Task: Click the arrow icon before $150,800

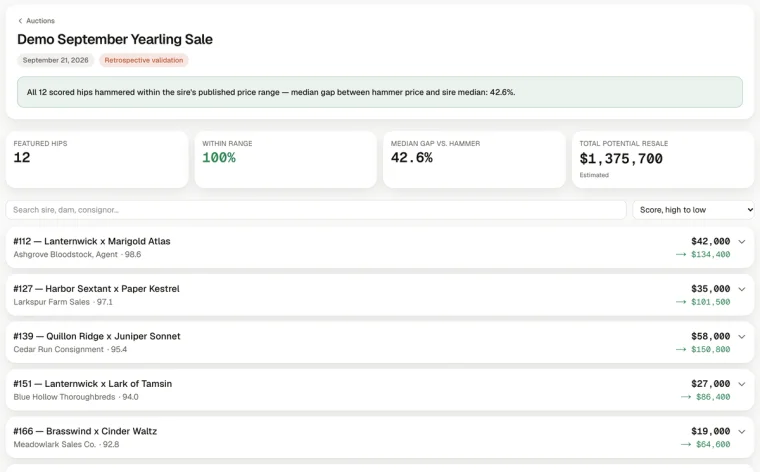Action: [x=681, y=349]
